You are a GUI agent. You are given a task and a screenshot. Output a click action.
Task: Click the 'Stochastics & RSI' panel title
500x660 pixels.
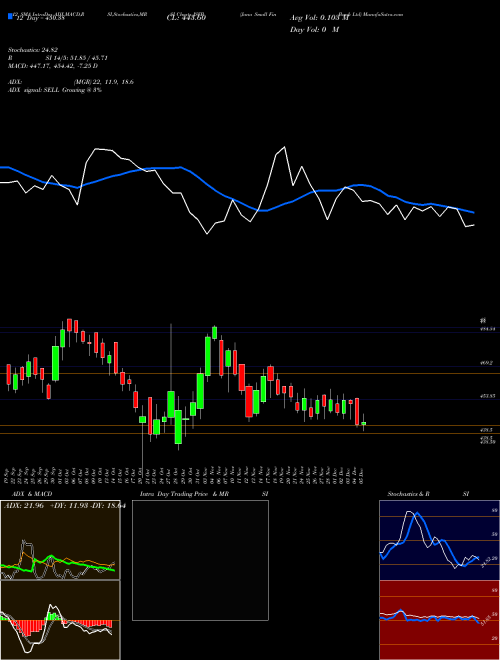pos(428,494)
